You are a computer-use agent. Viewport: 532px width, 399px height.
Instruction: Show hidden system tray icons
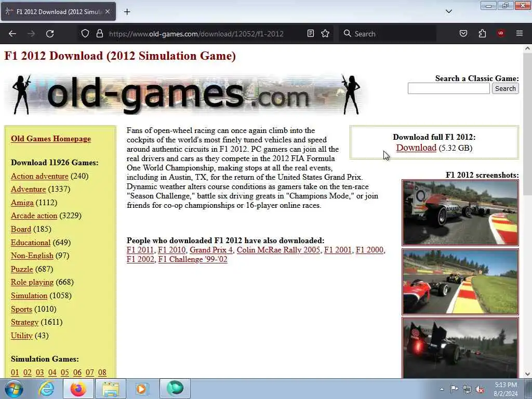(x=442, y=389)
